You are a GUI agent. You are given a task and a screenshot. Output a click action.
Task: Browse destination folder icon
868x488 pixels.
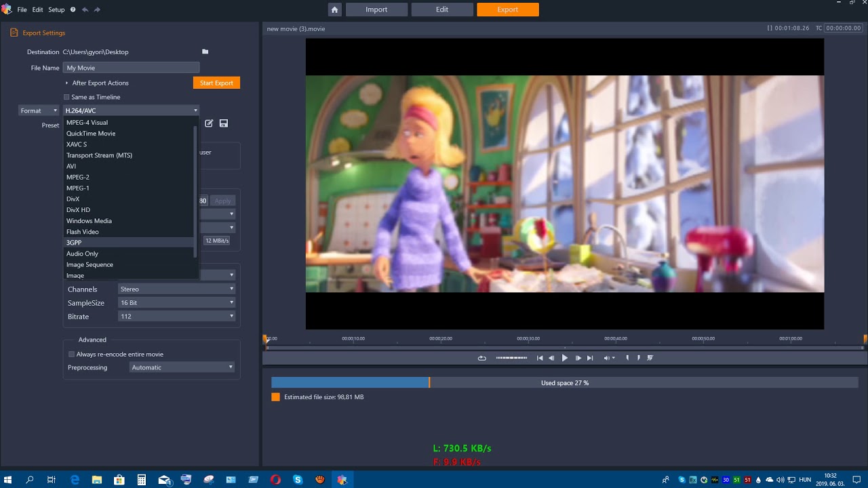click(205, 52)
